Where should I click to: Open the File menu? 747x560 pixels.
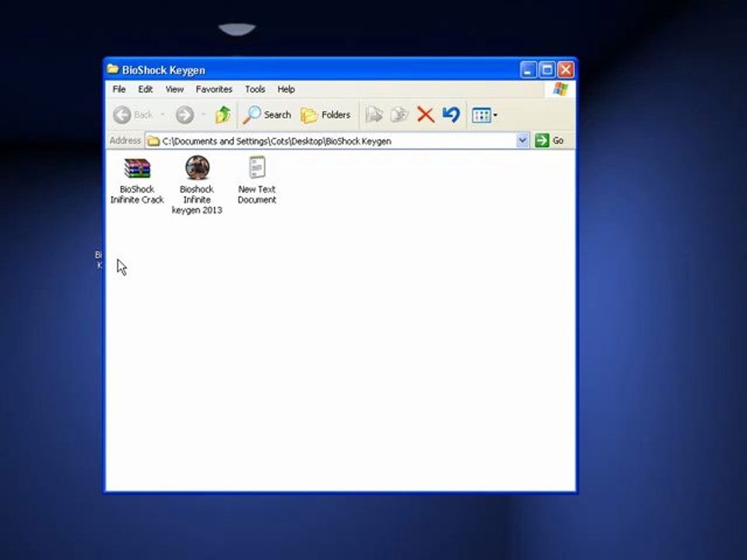point(119,89)
